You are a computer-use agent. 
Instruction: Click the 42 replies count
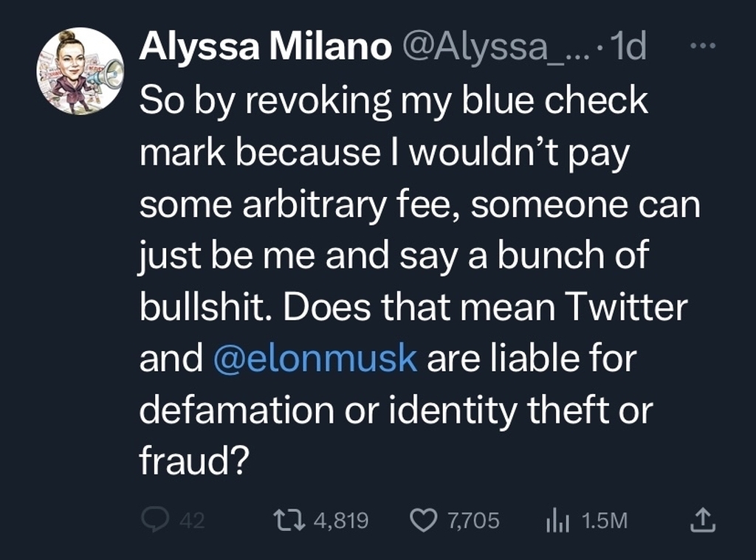[x=193, y=521]
